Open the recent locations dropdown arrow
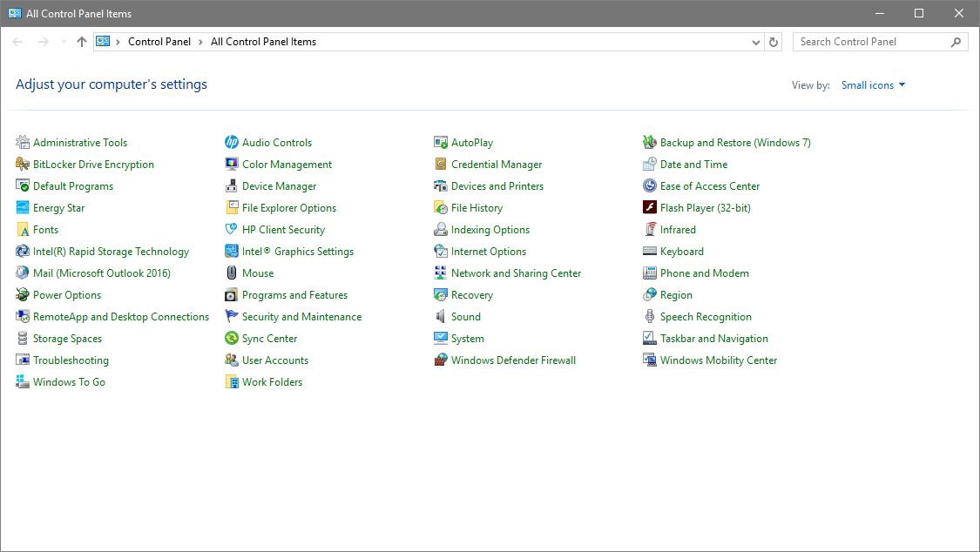Image resolution: width=980 pixels, height=552 pixels. click(64, 42)
